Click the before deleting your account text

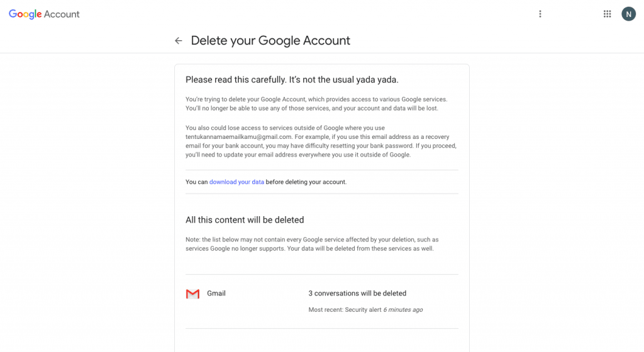[x=306, y=182]
